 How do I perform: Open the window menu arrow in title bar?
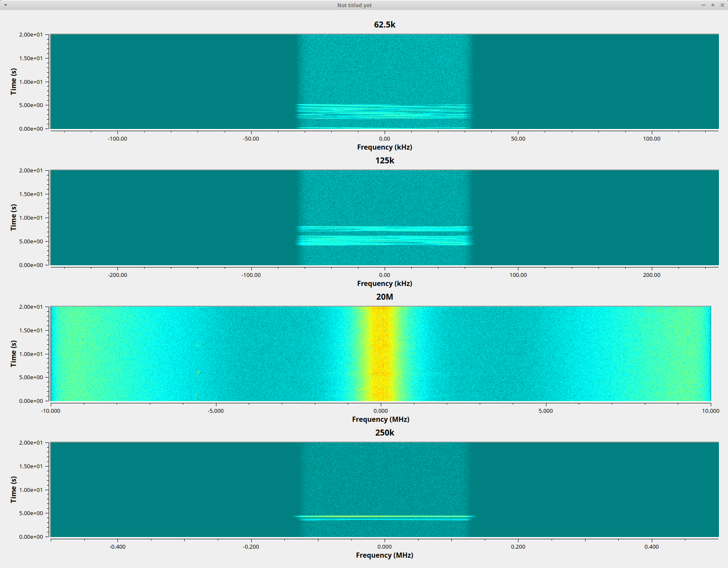tap(6, 5)
